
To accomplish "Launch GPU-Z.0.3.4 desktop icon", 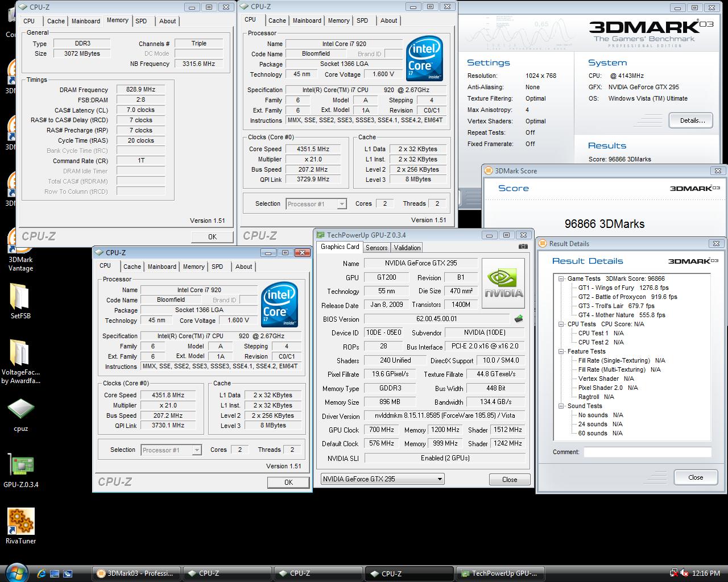I will pyautogui.click(x=20, y=471).
